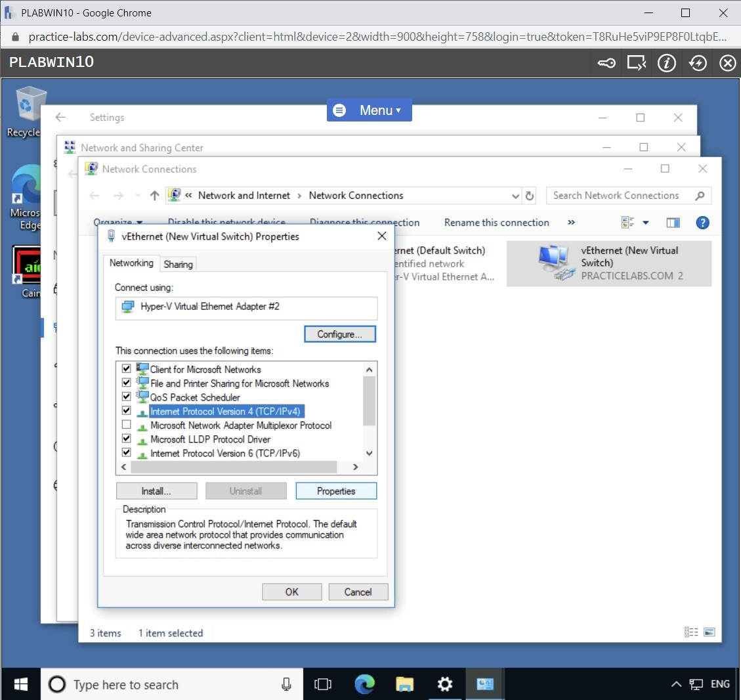Open the Menu dropdown at the top
Screen dimensions: 741x700
point(369,110)
